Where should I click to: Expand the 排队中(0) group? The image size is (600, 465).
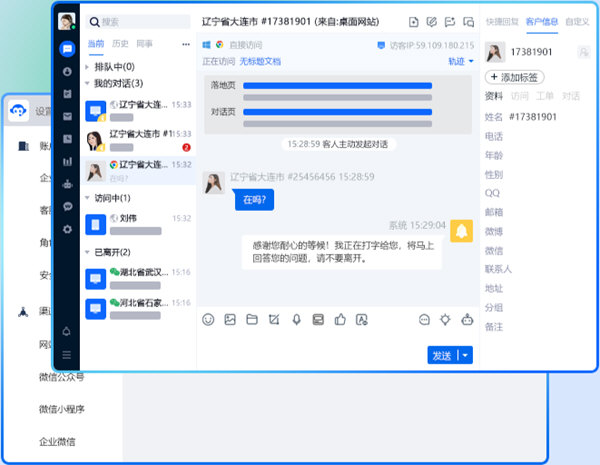tap(87, 67)
